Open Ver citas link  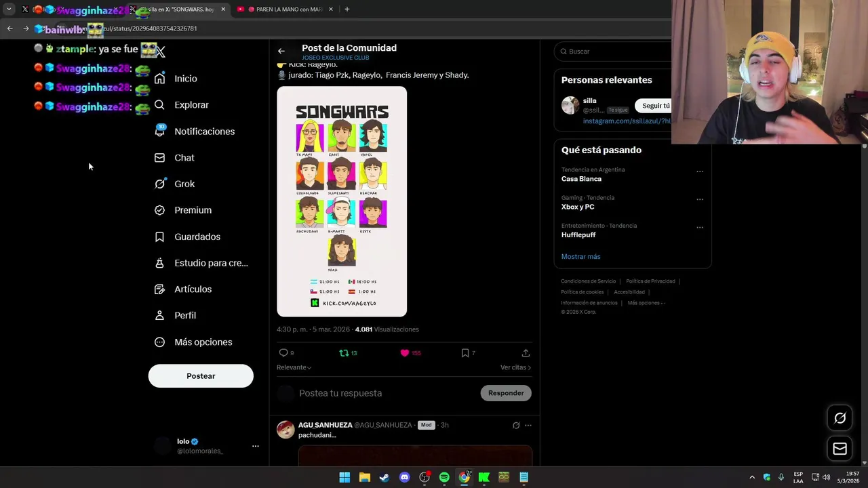(515, 367)
